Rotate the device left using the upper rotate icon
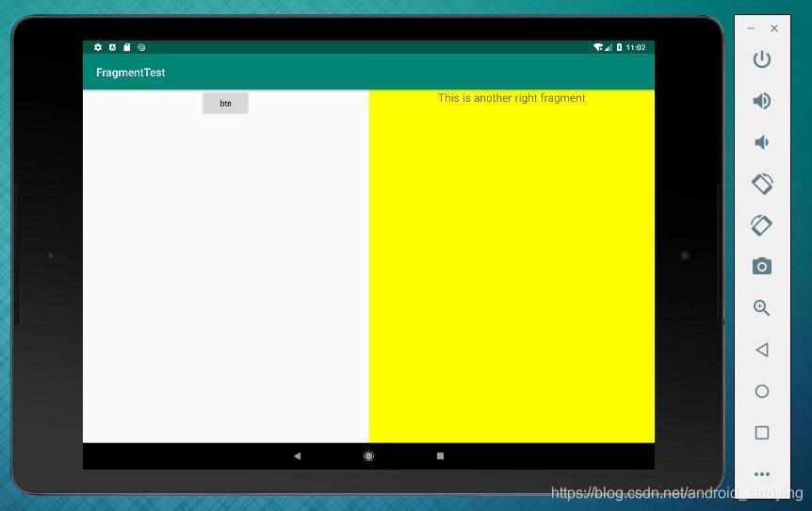The width and height of the screenshot is (812, 511). pyautogui.click(x=762, y=184)
